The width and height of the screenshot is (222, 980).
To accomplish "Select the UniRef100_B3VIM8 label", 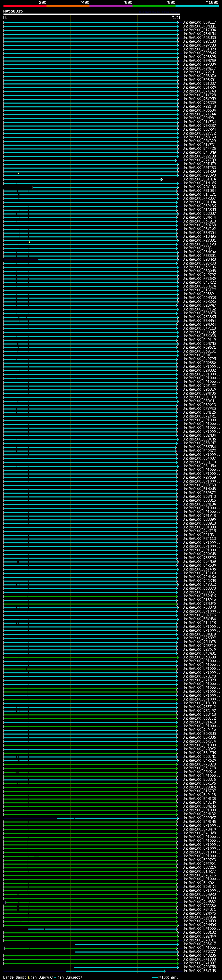I will pos(199,971).
